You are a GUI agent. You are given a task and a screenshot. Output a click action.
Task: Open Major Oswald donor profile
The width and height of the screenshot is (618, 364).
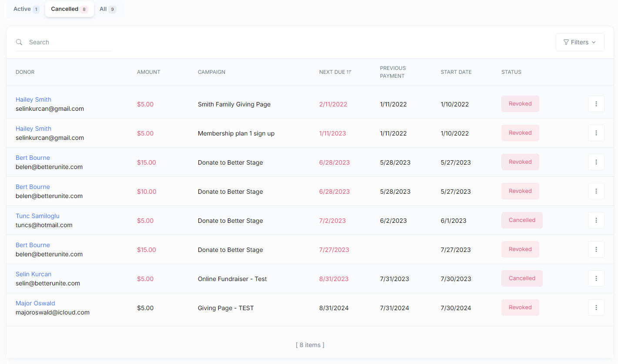35,303
